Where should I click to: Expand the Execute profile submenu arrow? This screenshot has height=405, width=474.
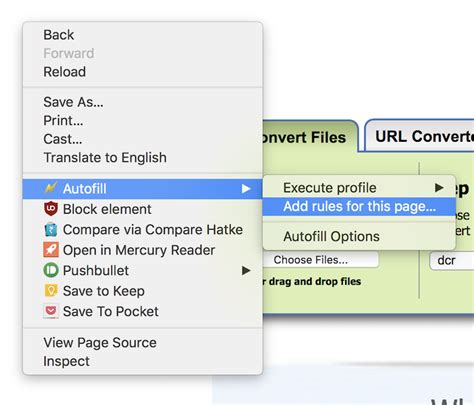[x=439, y=188]
